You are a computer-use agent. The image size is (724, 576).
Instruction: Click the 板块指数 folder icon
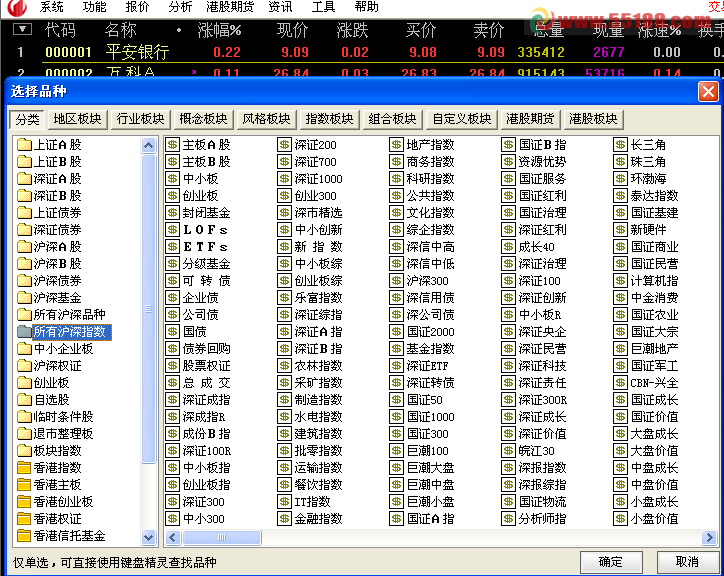click(x=24, y=451)
